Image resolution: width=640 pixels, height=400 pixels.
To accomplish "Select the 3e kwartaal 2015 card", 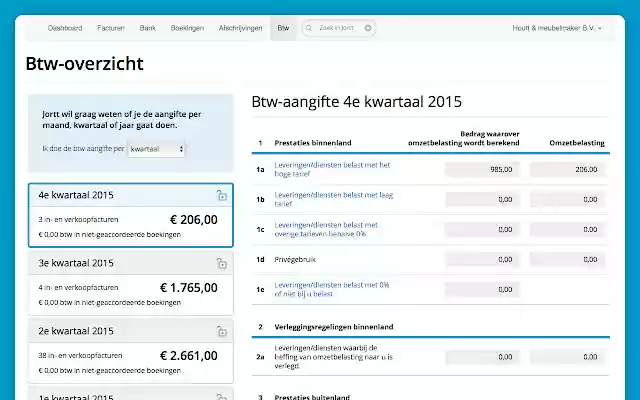I will [131, 283].
